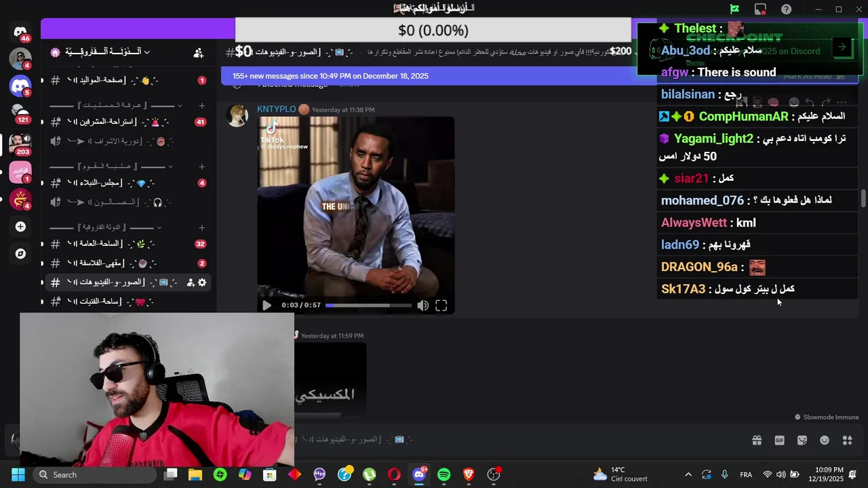Add channel to غرفة العمليات category
This screenshot has width=868, height=488.
(201, 106)
